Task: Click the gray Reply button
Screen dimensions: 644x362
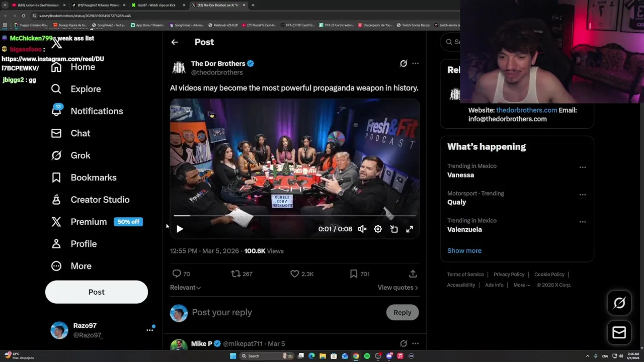Action: pyautogui.click(x=403, y=313)
